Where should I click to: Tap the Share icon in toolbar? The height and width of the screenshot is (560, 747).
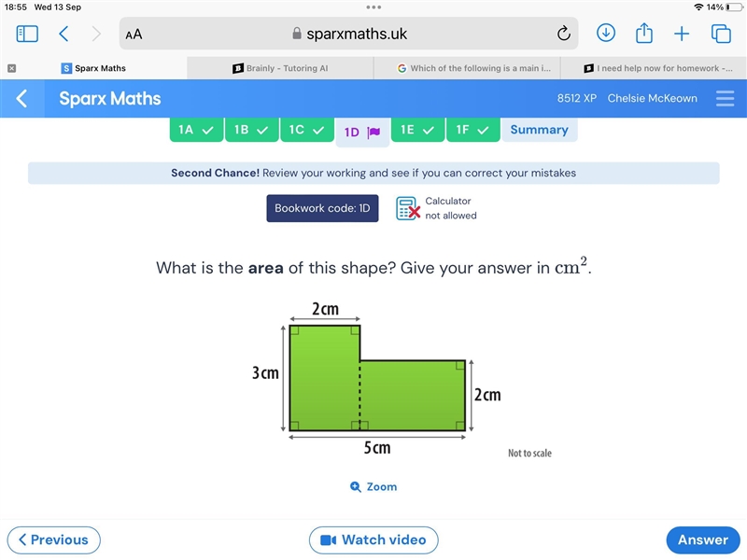[x=644, y=33]
